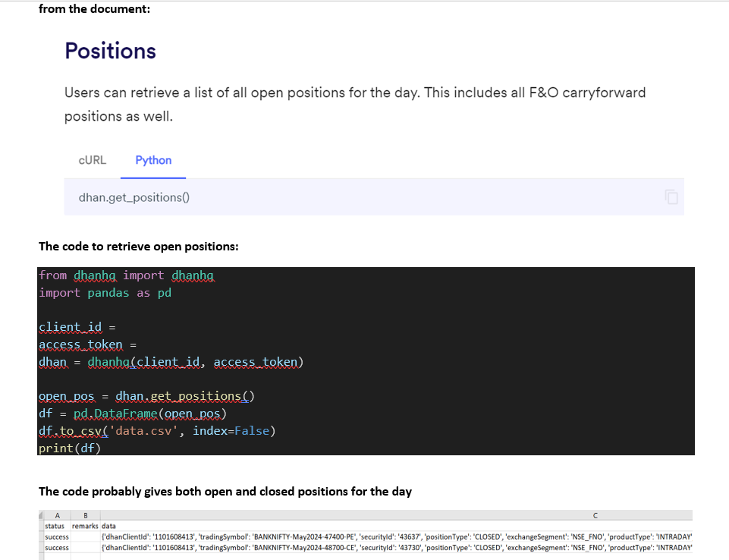Click the "remarks" header cell

pos(85,526)
